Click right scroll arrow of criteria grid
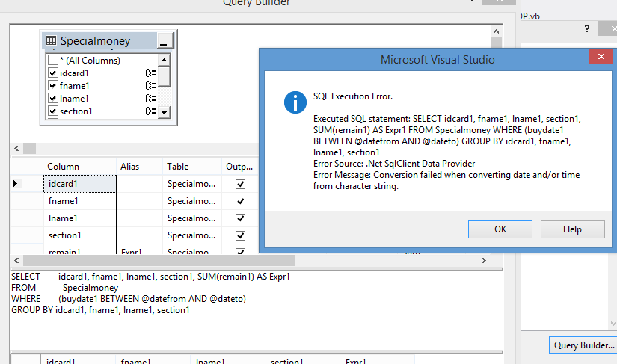 [x=484, y=260]
